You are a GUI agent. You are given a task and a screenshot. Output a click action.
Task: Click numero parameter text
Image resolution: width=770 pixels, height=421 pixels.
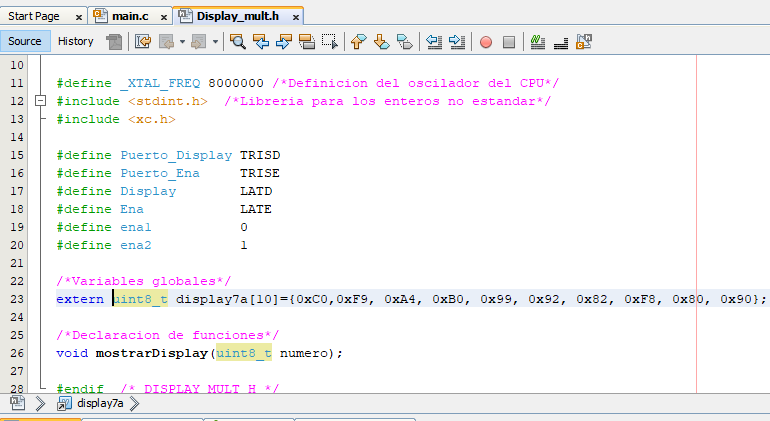pyautogui.click(x=303, y=353)
